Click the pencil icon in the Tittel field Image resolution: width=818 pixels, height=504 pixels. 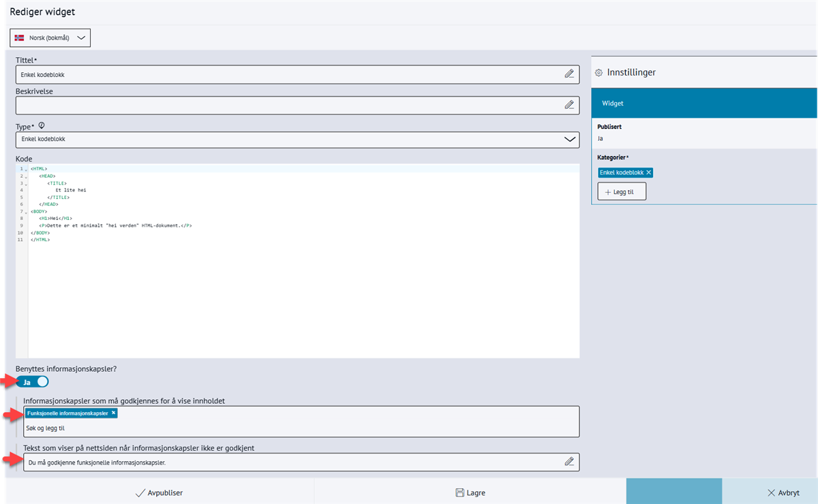coord(569,74)
